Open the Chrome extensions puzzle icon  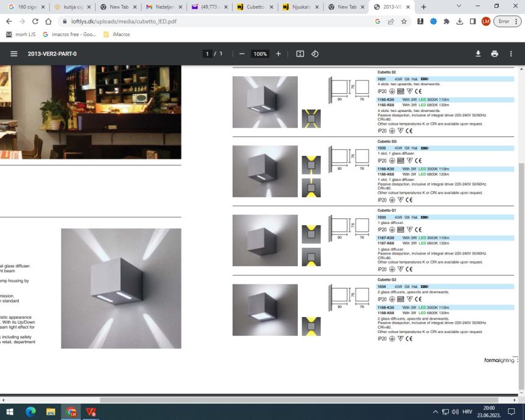point(446,21)
